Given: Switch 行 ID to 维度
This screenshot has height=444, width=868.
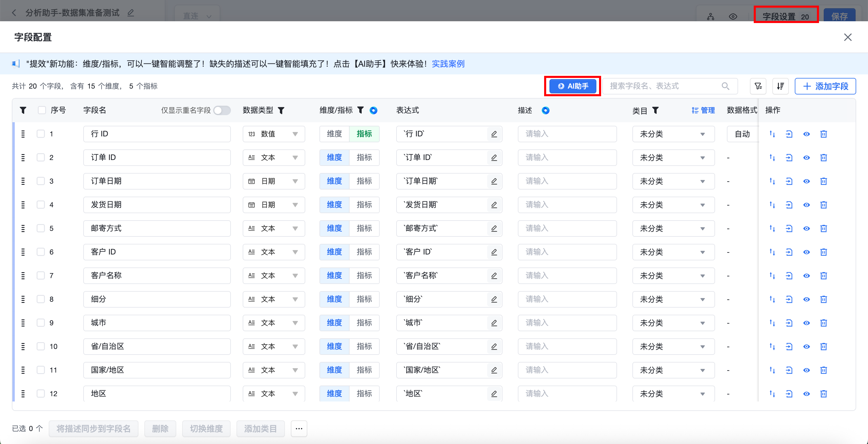Looking at the screenshot, I should click(334, 134).
